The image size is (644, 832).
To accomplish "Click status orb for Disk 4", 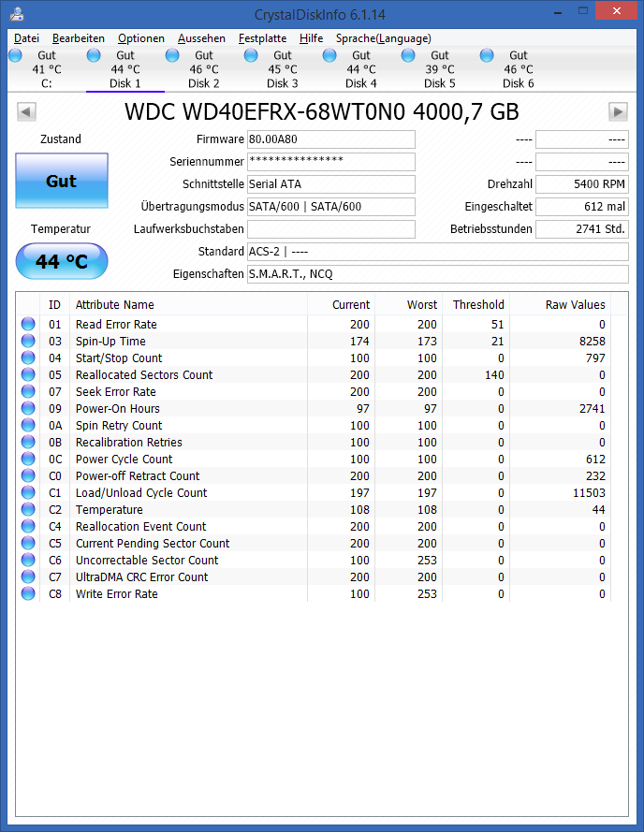I will click(x=329, y=55).
